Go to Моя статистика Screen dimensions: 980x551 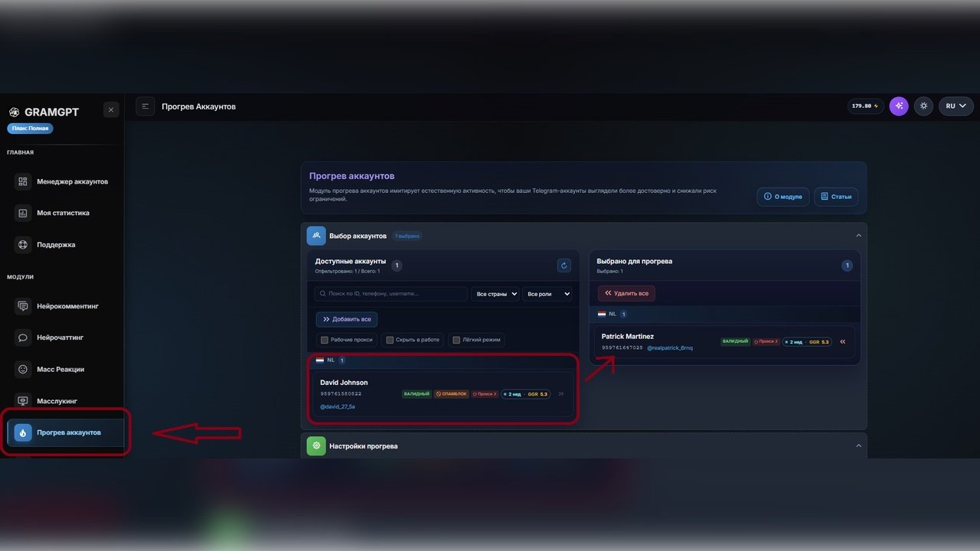pyautogui.click(x=62, y=213)
